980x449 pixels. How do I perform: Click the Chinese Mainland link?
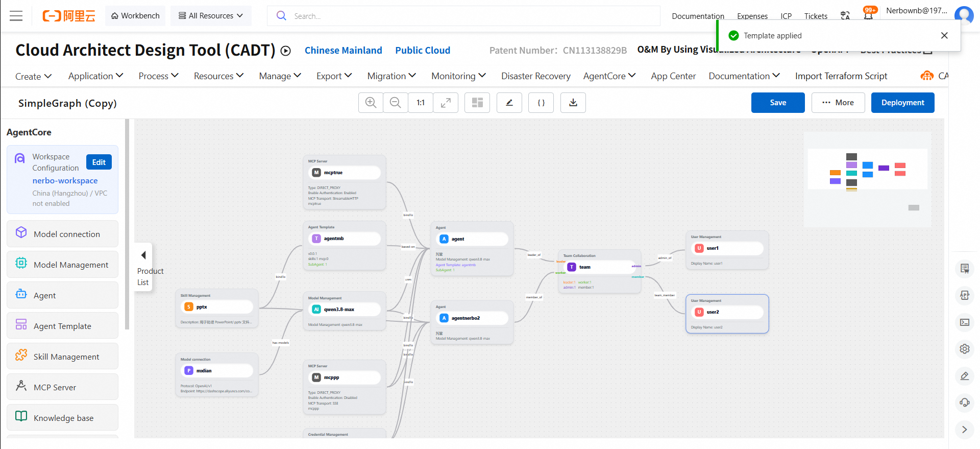(344, 51)
